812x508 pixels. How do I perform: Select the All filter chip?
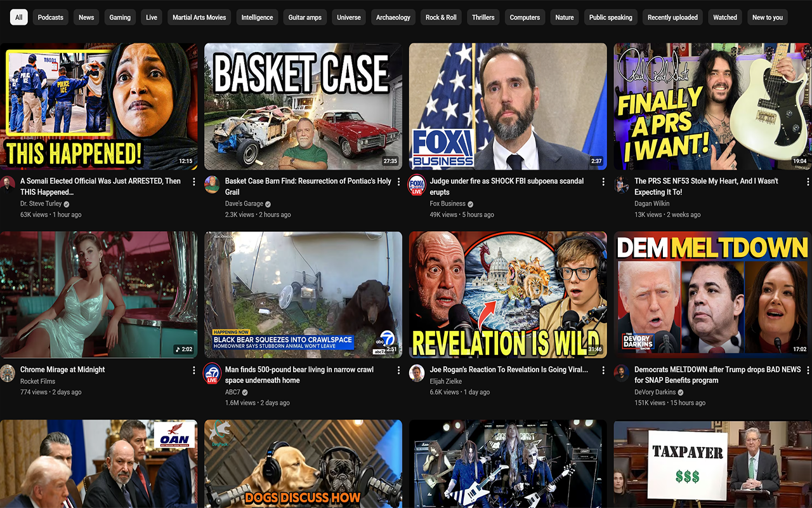[x=18, y=17]
